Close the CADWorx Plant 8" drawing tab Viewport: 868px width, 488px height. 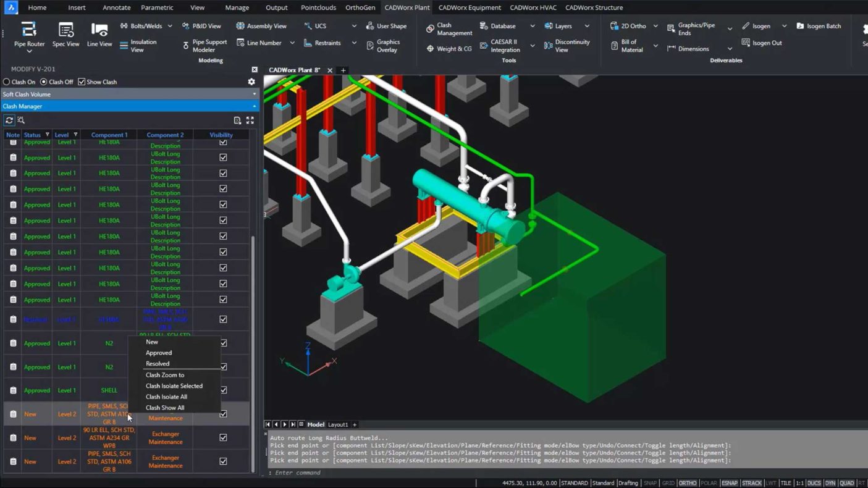[x=330, y=70]
